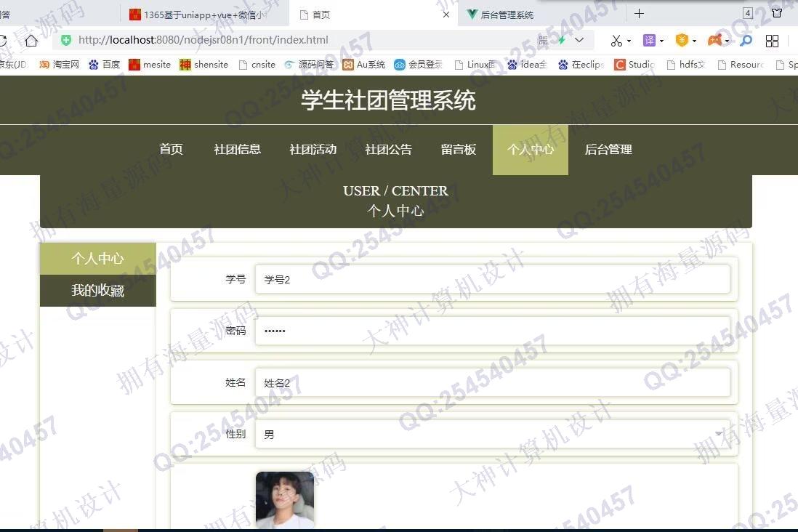The width and height of the screenshot is (798, 532).
Task: Open the idea bookmark
Action: pyautogui.click(x=527, y=65)
